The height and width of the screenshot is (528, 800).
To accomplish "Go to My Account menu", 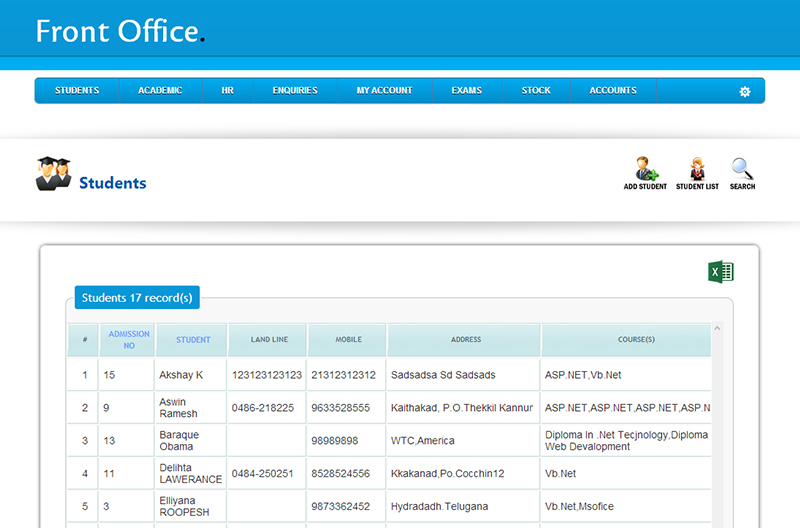I will 384,91.
